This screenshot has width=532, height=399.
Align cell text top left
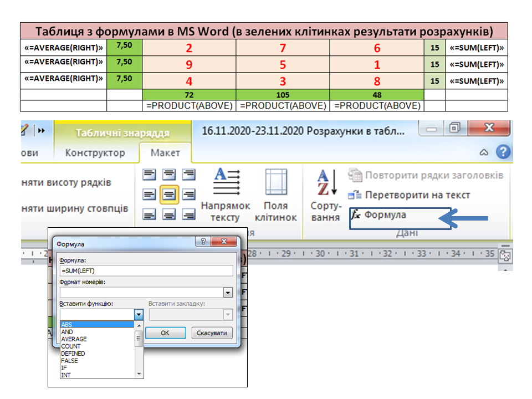(149, 175)
